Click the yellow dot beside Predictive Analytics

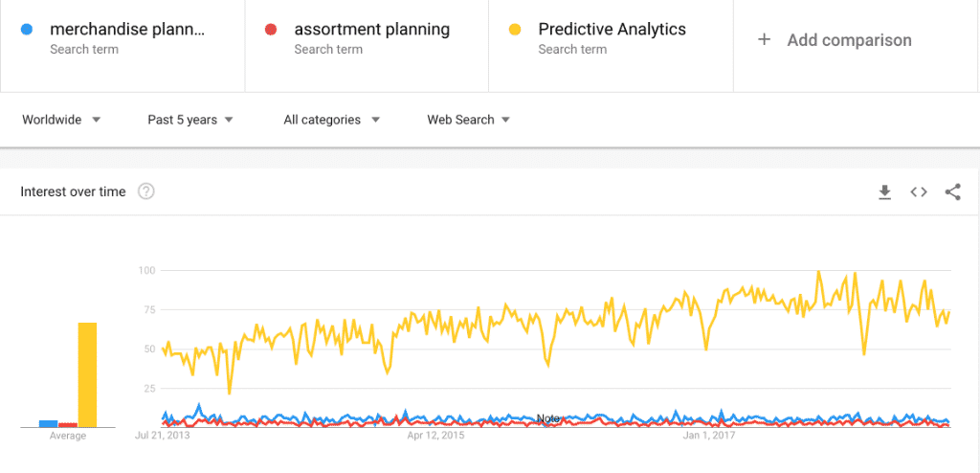tap(515, 30)
